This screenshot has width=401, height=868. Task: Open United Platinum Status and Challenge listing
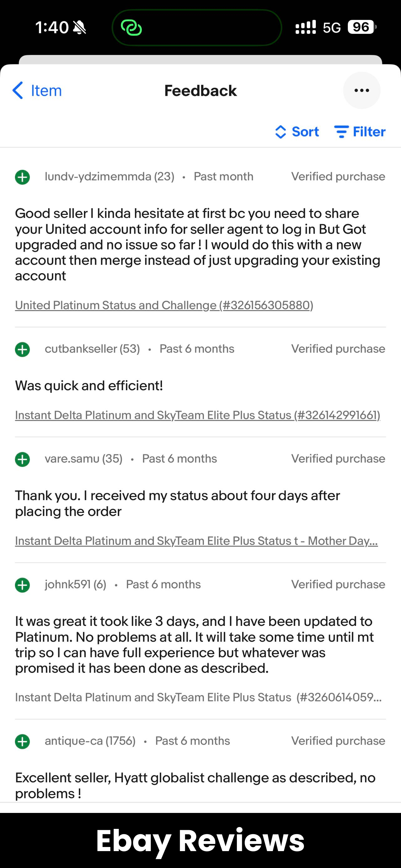164,305
